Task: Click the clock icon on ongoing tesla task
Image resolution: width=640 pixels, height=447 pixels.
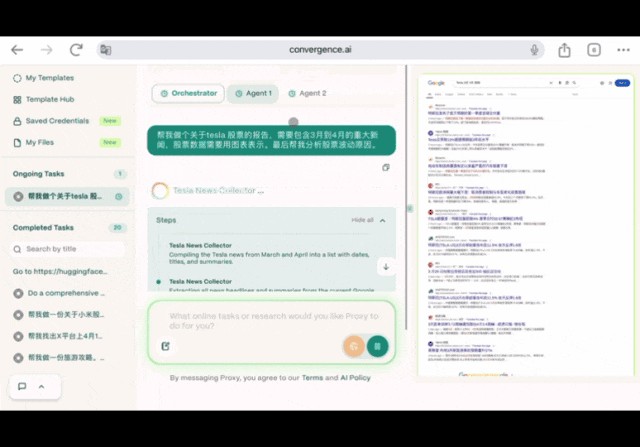Action: [x=119, y=196]
